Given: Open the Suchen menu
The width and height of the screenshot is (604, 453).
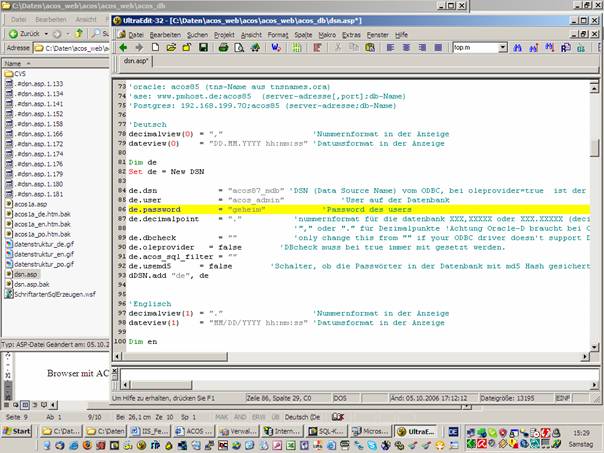Looking at the screenshot, I should (x=197, y=35).
